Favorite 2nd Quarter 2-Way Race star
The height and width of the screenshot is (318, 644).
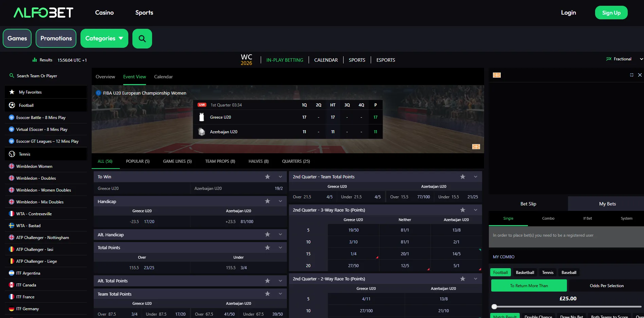(463, 279)
